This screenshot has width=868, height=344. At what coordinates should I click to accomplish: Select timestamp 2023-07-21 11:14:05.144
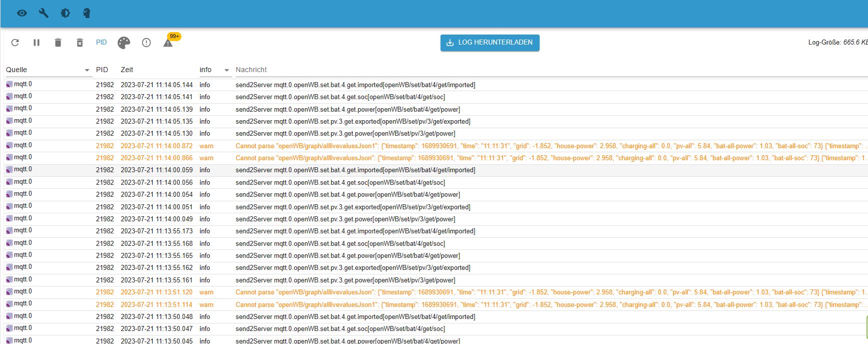click(157, 85)
